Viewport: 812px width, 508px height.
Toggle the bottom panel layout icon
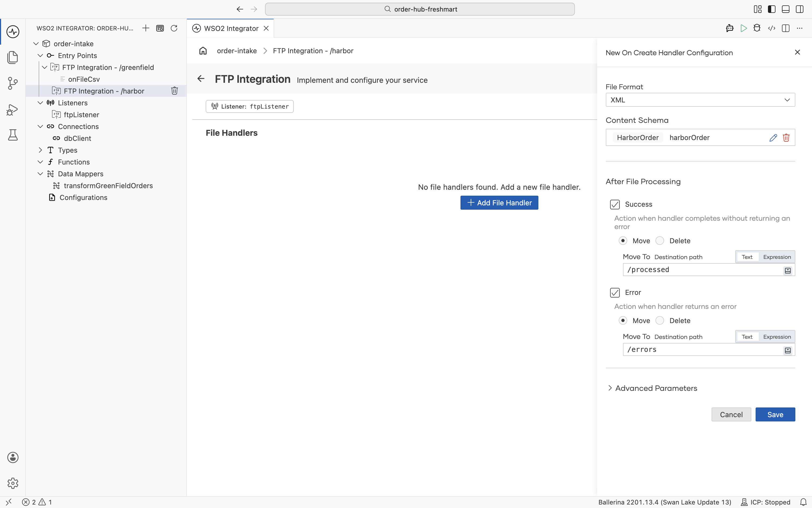(785, 9)
